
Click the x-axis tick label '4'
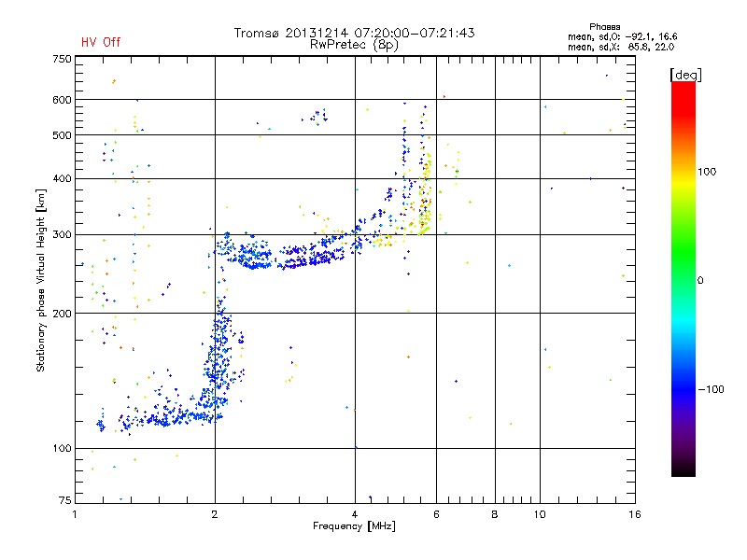tap(355, 514)
